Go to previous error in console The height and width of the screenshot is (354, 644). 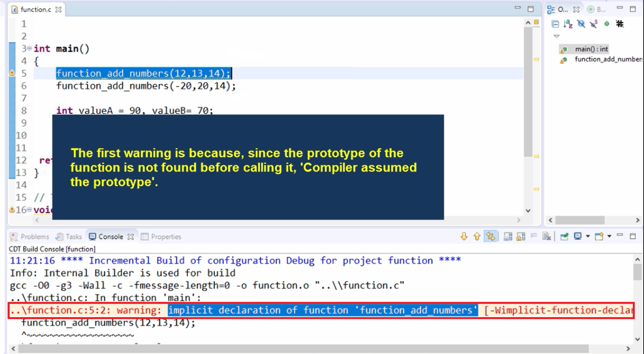tap(477, 237)
